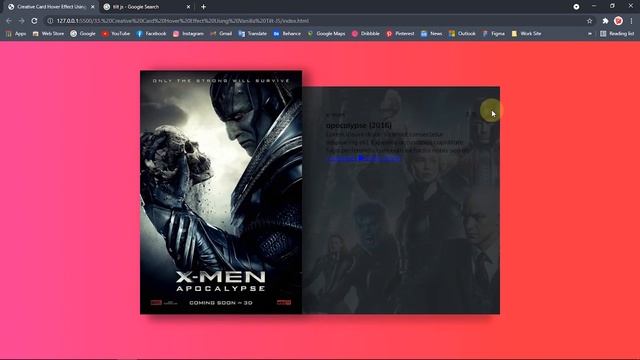Close the tilt.js Google Search tab
This screenshot has height=360, width=640.
[x=188, y=7]
